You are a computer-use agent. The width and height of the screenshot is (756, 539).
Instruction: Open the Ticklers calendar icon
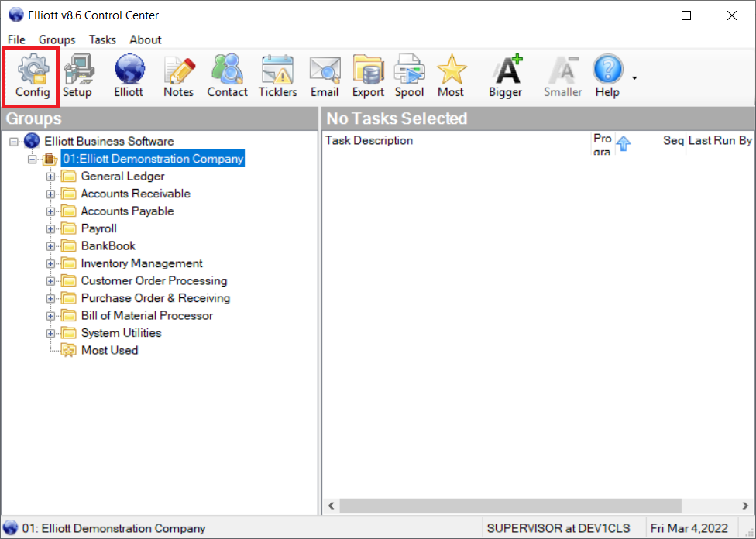click(x=278, y=76)
